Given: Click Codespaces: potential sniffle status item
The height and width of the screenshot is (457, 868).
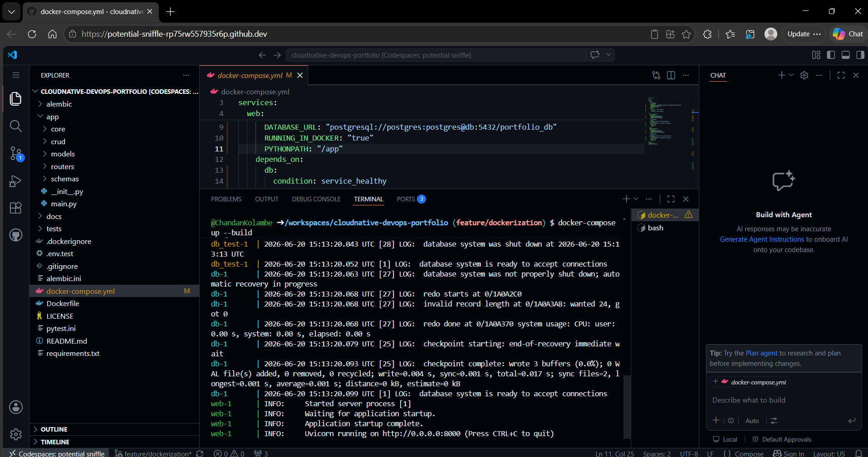Looking at the screenshot, I should (57, 453).
